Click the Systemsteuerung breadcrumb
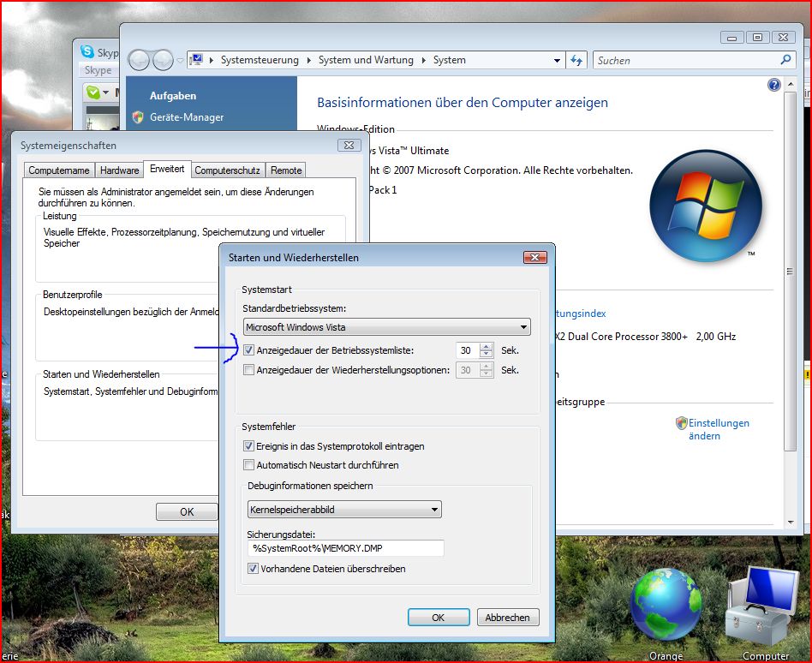This screenshot has width=812, height=663. tap(260, 60)
